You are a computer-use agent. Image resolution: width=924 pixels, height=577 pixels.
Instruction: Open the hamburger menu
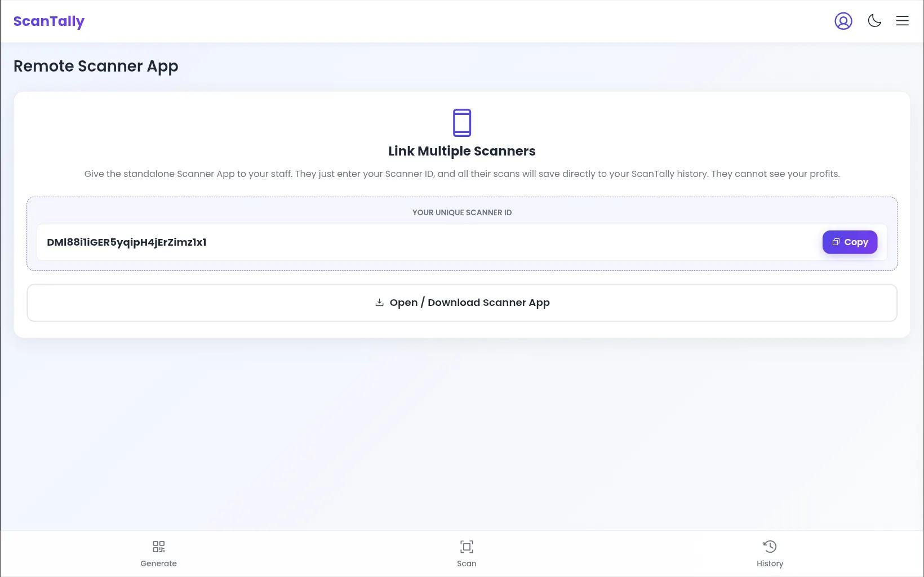coord(903,21)
